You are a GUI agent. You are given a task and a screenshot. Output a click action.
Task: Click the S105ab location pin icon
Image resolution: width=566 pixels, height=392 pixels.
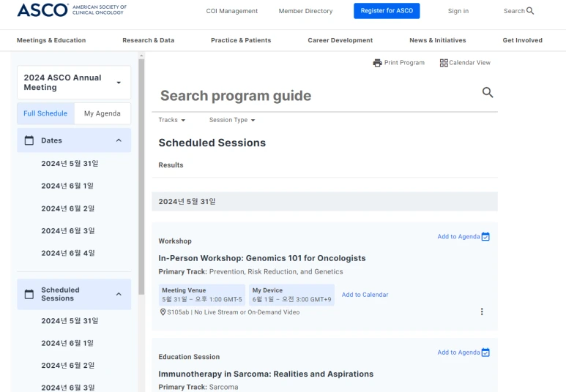(x=163, y=312)
